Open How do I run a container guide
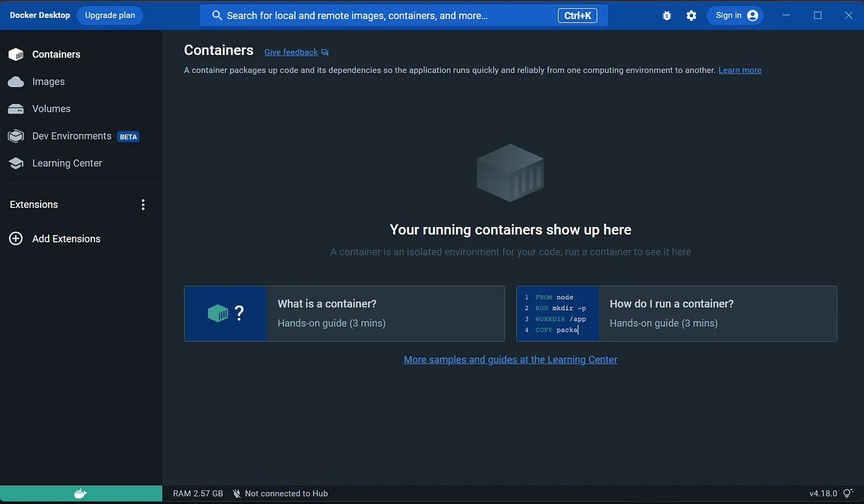This screenshot has width=864, height=504. click(676, 313)
